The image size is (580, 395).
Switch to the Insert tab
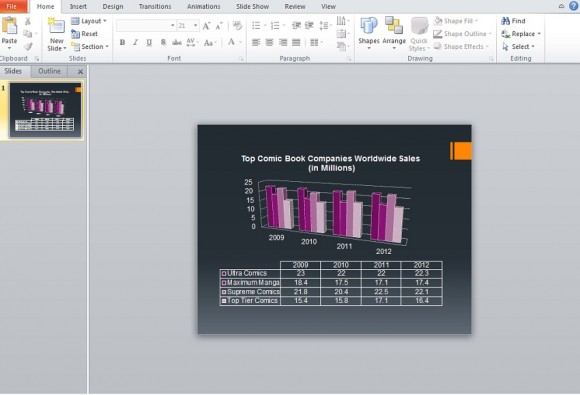tap(78, 7)
